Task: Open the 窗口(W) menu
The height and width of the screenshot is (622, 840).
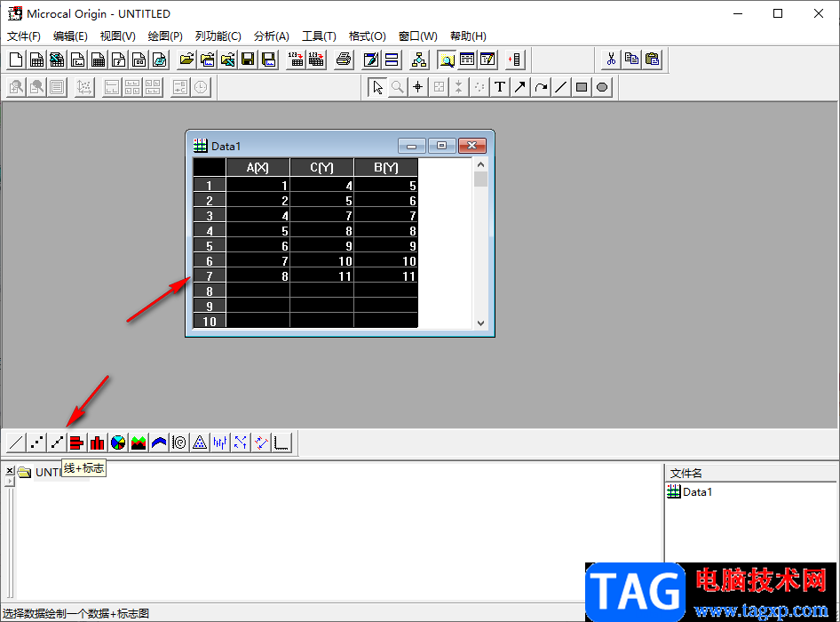Action: pos(418,36)
